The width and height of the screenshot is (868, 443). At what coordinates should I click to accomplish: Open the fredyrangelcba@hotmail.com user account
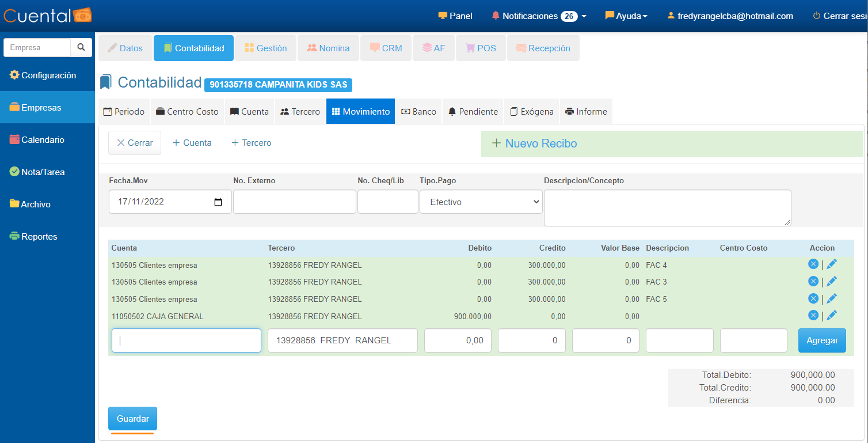tap(730, 16)
